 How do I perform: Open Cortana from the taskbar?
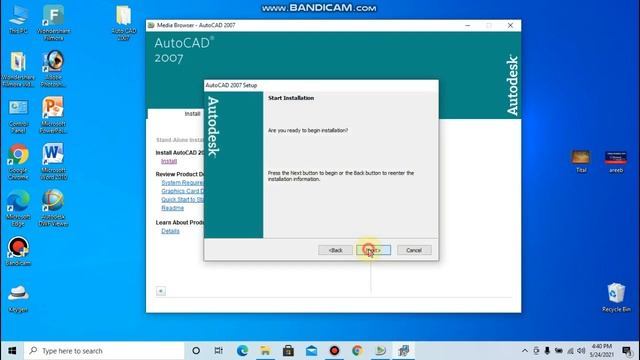[x=196, y=351]
